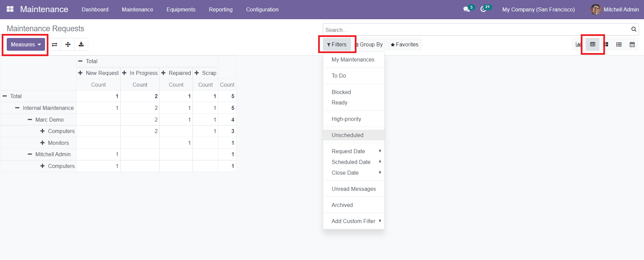Open the Reporting menu
The image size is (644, 260).
click(x=221, y=9)
